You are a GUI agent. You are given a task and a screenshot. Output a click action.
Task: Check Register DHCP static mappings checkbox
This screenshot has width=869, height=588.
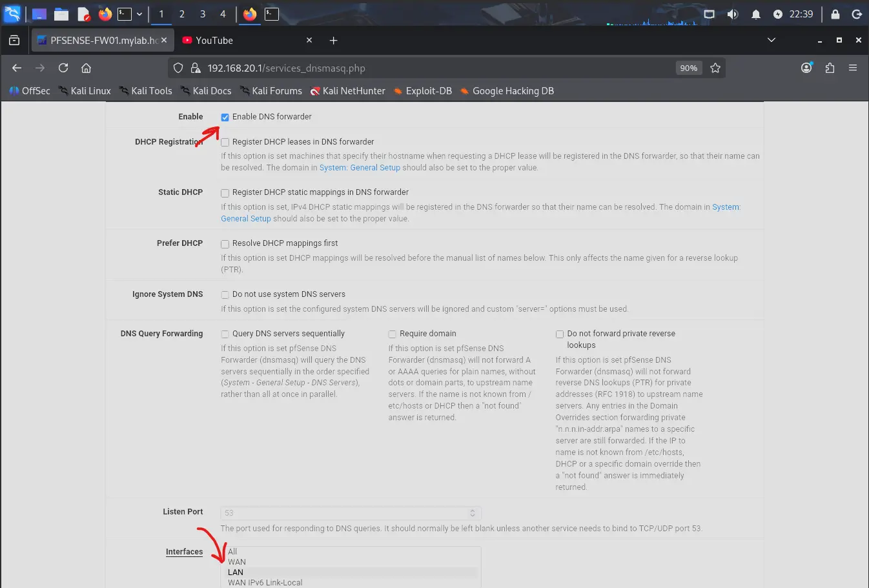point(225,192)
